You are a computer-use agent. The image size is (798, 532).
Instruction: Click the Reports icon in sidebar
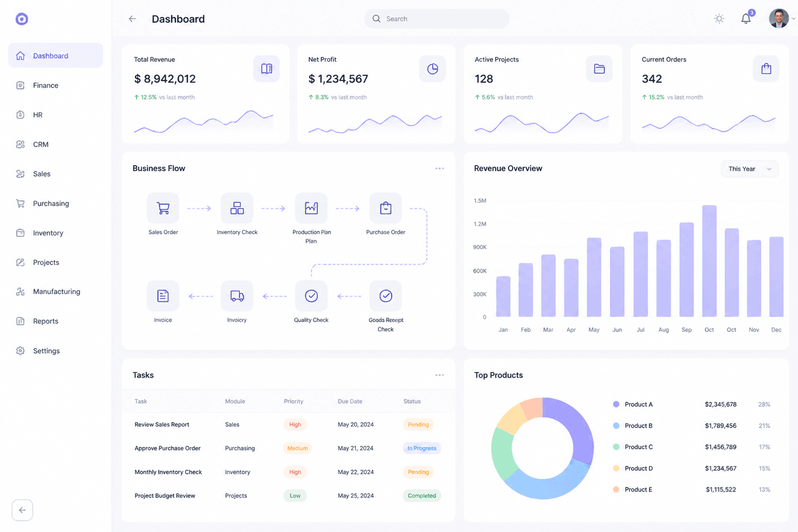(x=20, y=321)
